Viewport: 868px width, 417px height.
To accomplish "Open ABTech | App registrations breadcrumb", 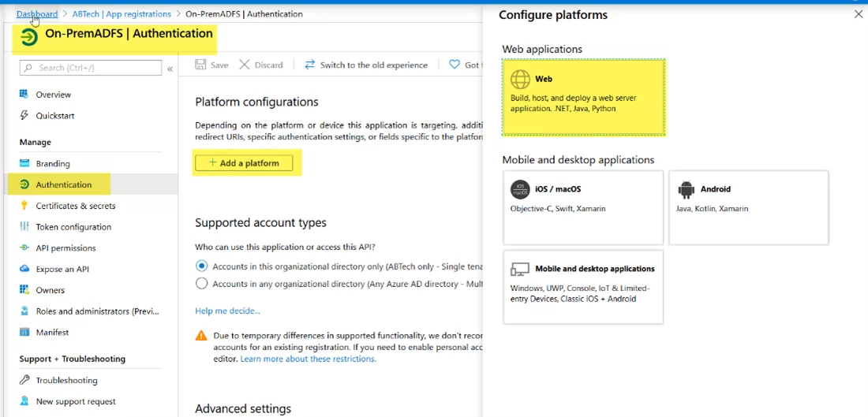I will 122,14.
